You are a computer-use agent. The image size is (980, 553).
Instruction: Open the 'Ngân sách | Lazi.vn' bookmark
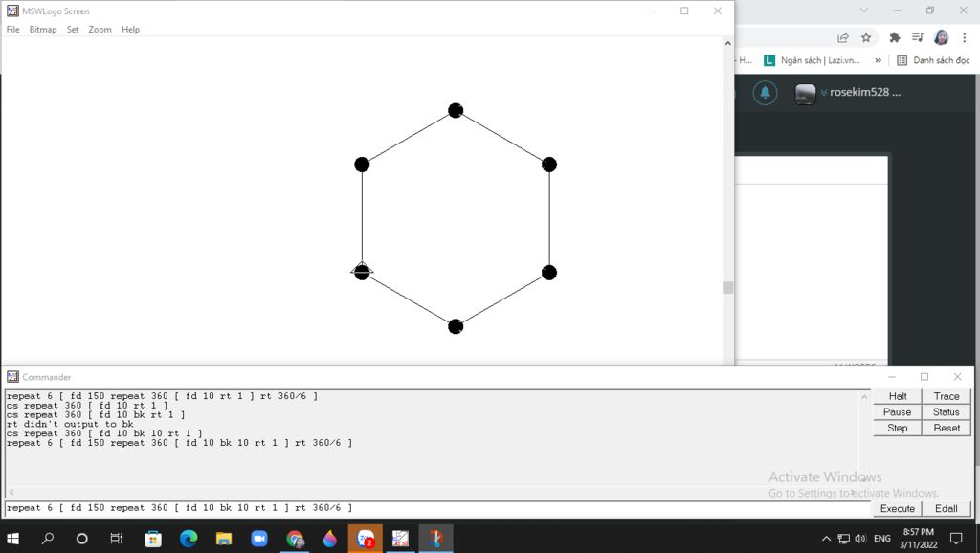click(812, 60)
